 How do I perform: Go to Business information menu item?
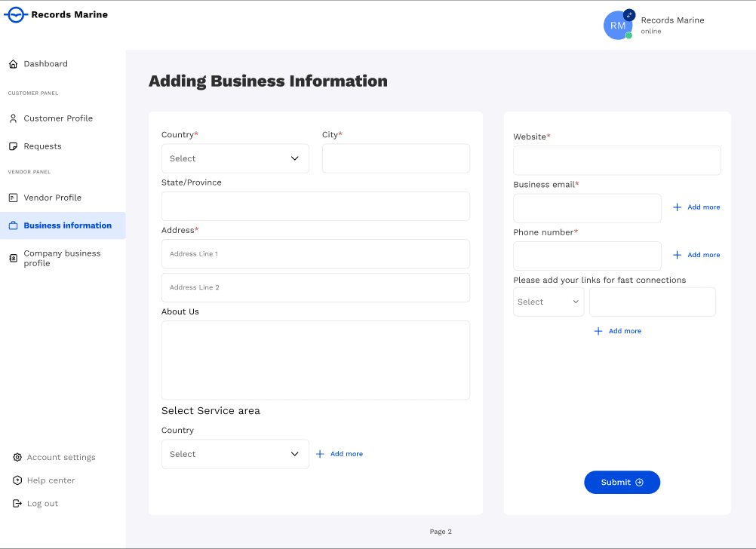[x=67, y=225]
